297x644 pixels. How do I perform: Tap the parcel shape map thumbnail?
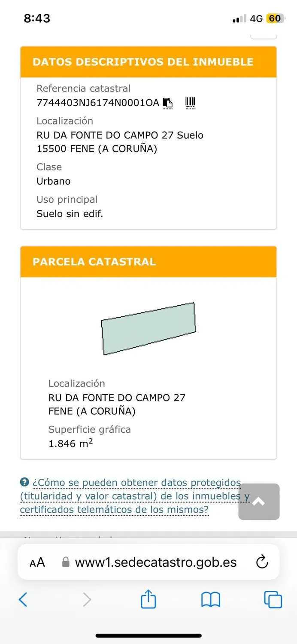click(148, 329)
